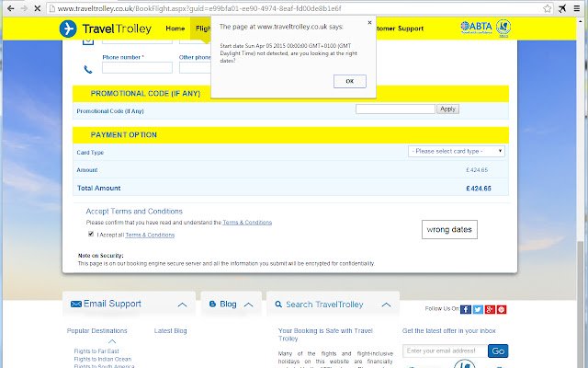Collapse the Search TravelTrolley panel chevron
Viewport: 588px width, 368px height.
tap(386, 305)
